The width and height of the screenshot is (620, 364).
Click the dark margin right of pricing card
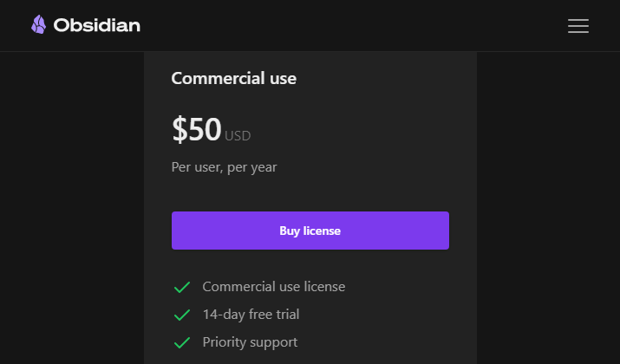548,207
